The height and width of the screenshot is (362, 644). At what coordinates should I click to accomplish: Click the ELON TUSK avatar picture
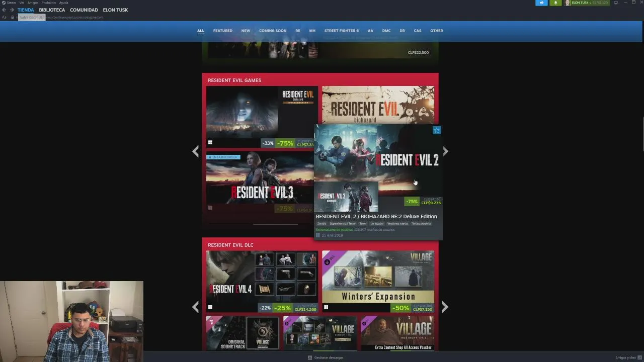coord(568,3)
